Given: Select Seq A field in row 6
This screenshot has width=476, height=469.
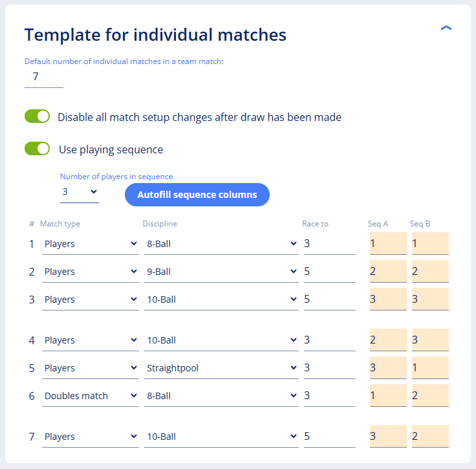Looking at the screenshot, I should click(388, 395).
